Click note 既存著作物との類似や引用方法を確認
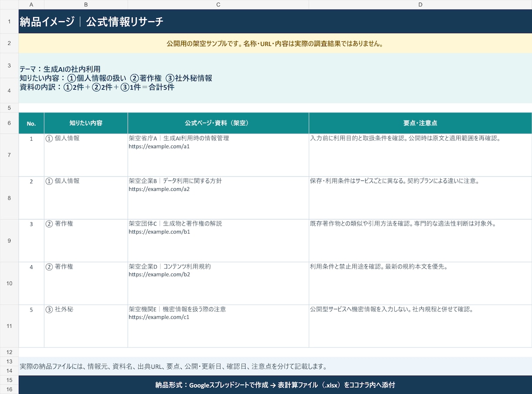The image size is (532, 394). (403, 224)
